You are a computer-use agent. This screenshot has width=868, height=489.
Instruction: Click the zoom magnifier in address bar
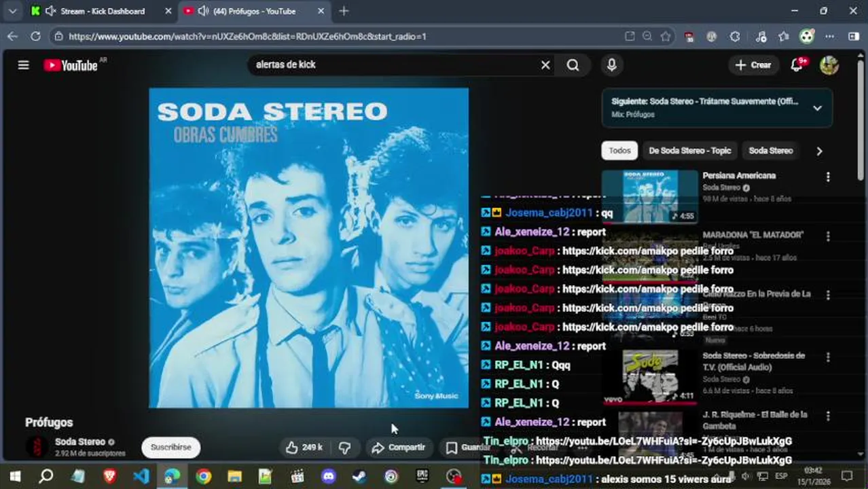coord(647,37)
